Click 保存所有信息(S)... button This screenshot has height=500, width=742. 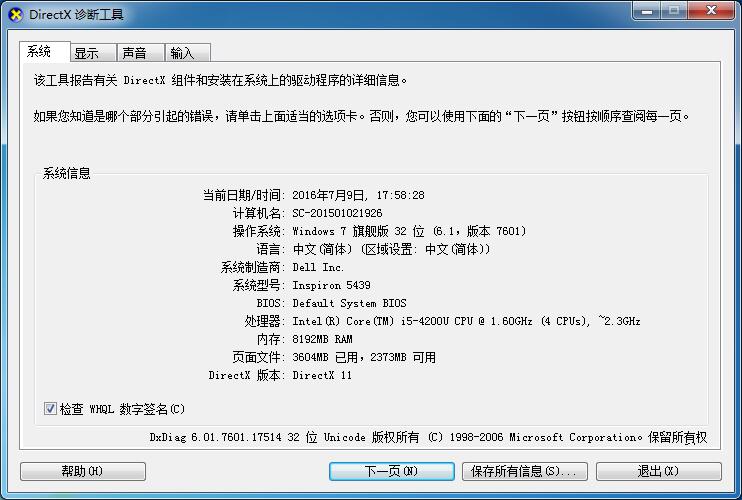coord(525,471)
